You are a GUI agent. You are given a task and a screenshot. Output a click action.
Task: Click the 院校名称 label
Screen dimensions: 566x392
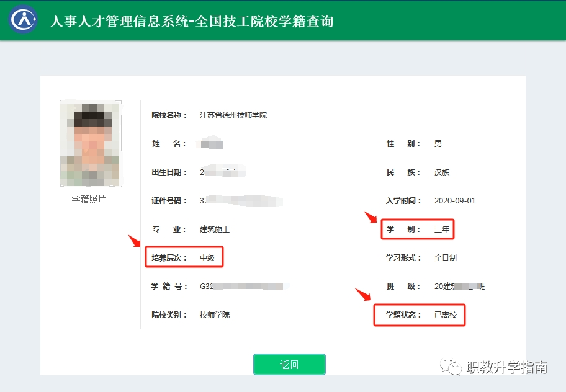(x=169, y=115)
